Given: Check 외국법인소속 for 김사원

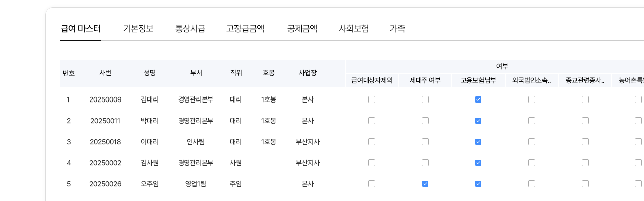Looking at the screenshot, I should pos(532,163).
